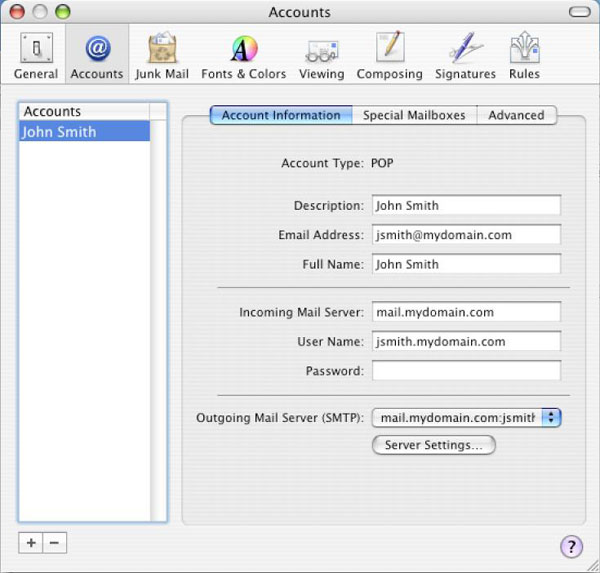The width and height of the screenshot is (600, 573).
Task: Select the Account Information tab
Action: [281, 115]
